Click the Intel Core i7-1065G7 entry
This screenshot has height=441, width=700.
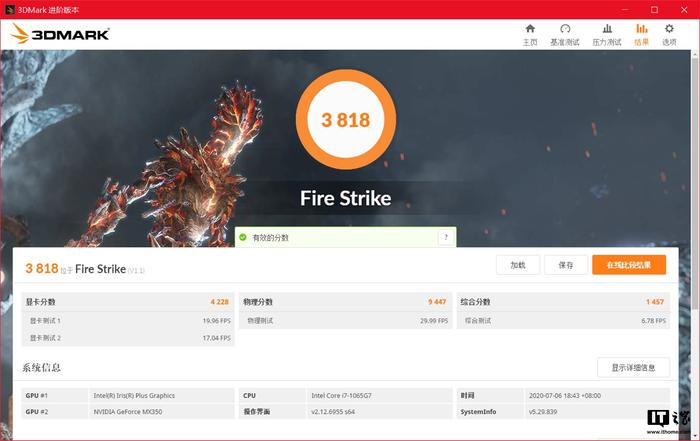coord(342,395)
